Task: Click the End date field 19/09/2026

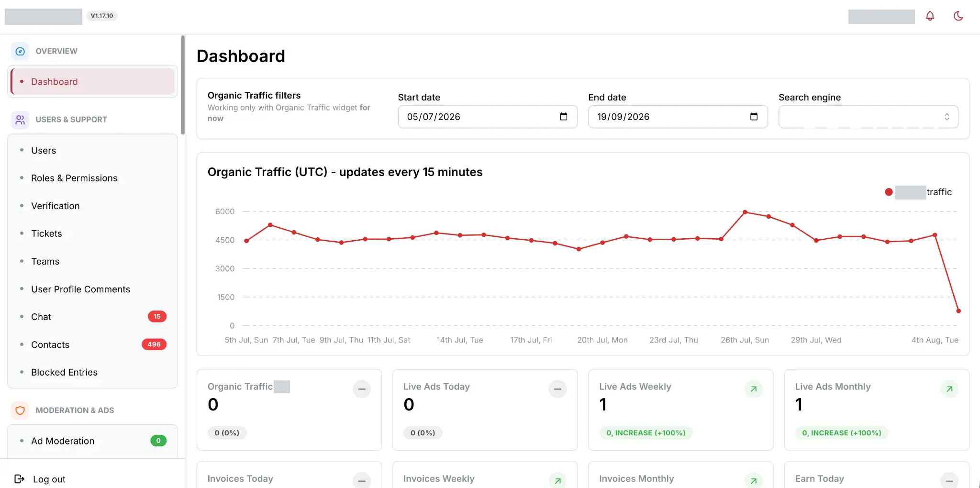Action: [678, 117]
